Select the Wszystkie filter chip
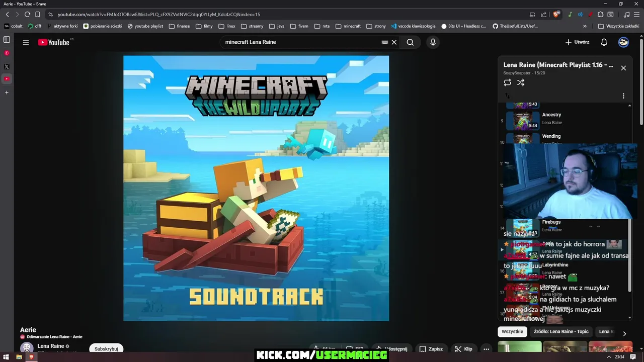 (x=512, y=332)
